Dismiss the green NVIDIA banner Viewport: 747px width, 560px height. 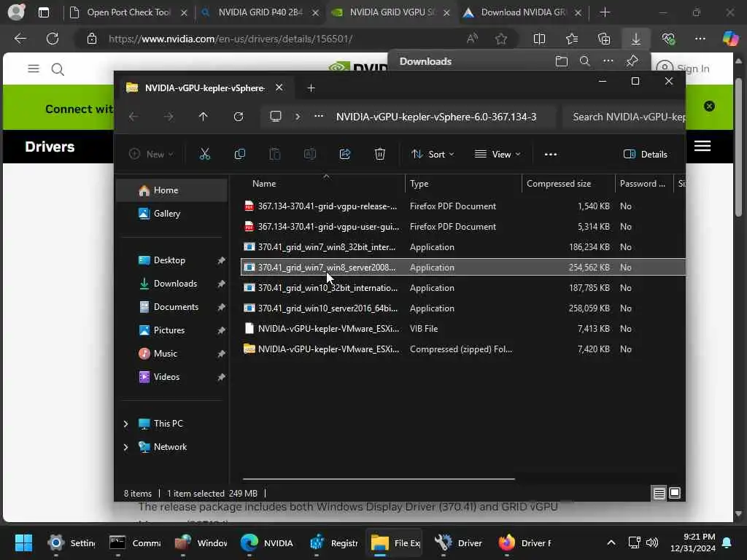709,106
